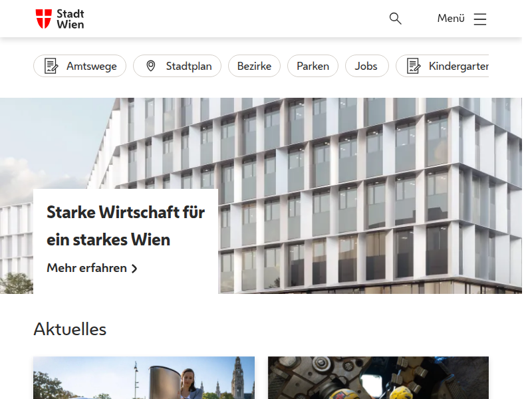Click the Stadt Wien shield logo
Screen dimensions: 532x399
(x=43, y=19)
